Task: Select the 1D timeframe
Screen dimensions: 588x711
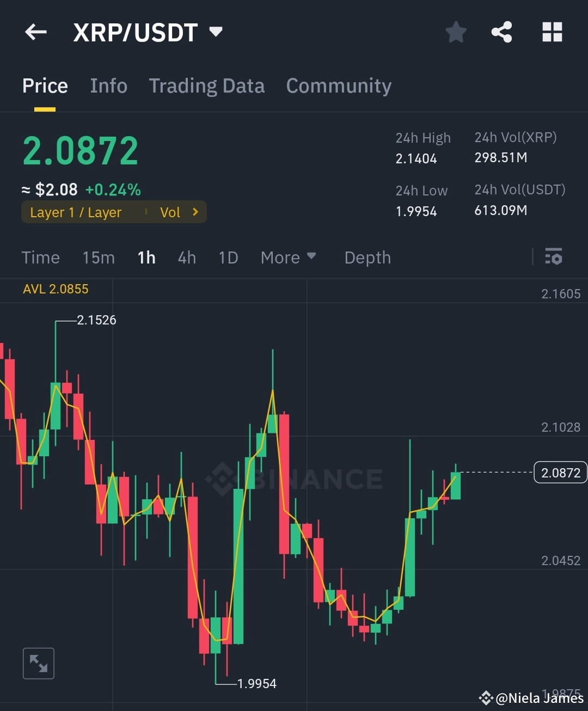Action: pos(228,257)
